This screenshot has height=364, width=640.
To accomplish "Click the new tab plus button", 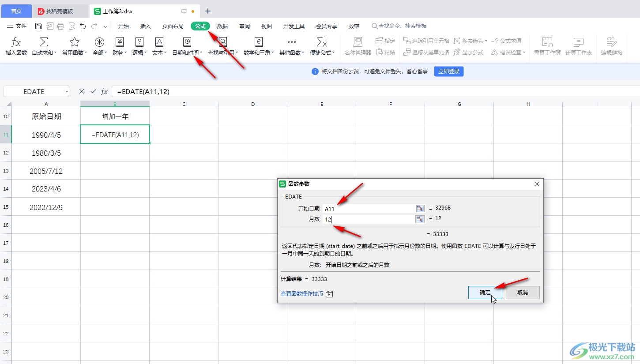I will click(208, 11).
